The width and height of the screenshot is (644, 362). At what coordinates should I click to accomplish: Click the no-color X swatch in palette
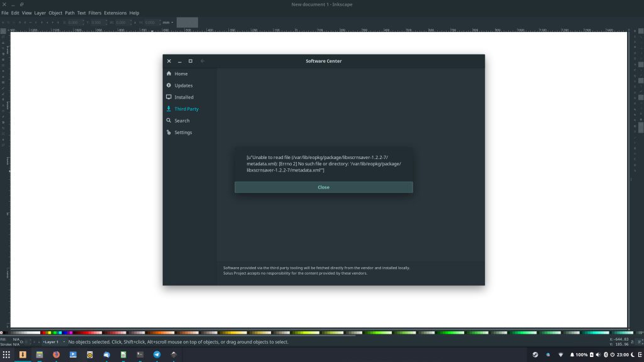point(2,332)
